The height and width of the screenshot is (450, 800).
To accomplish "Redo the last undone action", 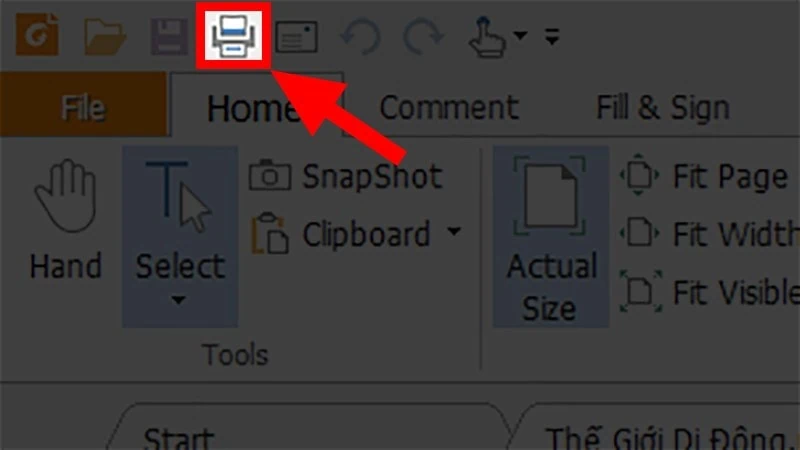I will pos(423,37).
